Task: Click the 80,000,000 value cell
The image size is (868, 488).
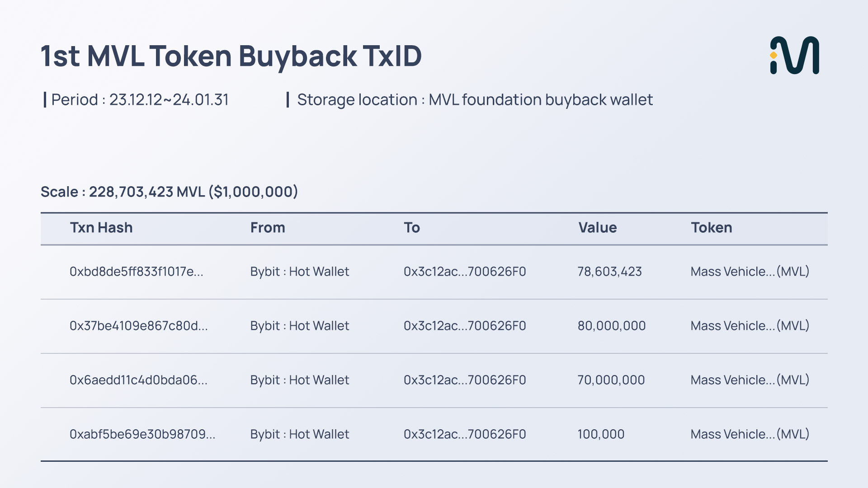Action: coord(611,326)
